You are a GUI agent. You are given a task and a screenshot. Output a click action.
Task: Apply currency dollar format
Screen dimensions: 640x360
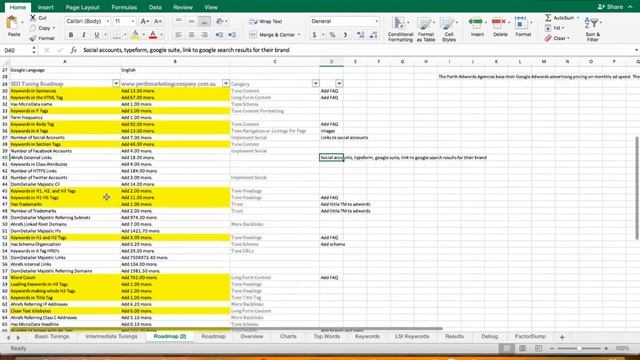[314, 35]
